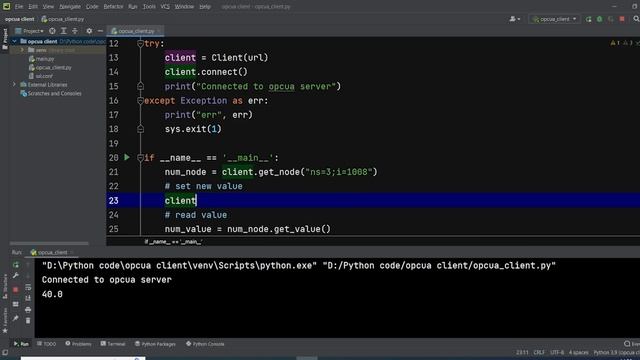This screenshot has height=360, width=640.
Task: Open the Run menu in menu bar
Action: pos(133,7)
